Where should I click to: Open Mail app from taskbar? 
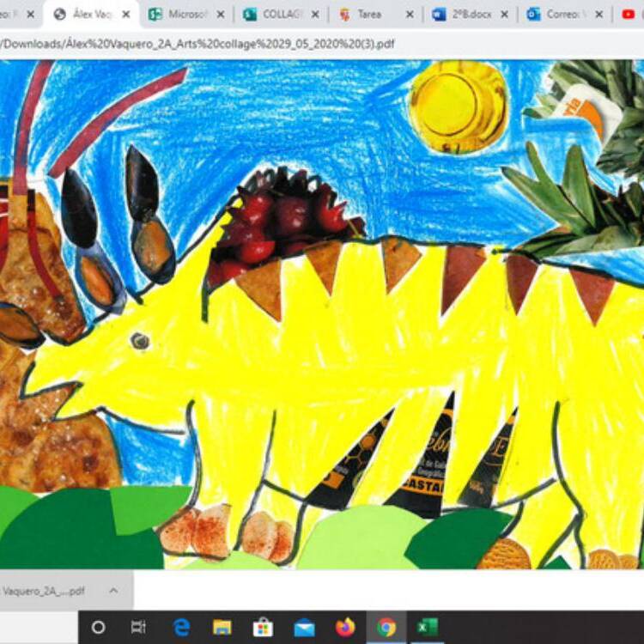point(304,628)
